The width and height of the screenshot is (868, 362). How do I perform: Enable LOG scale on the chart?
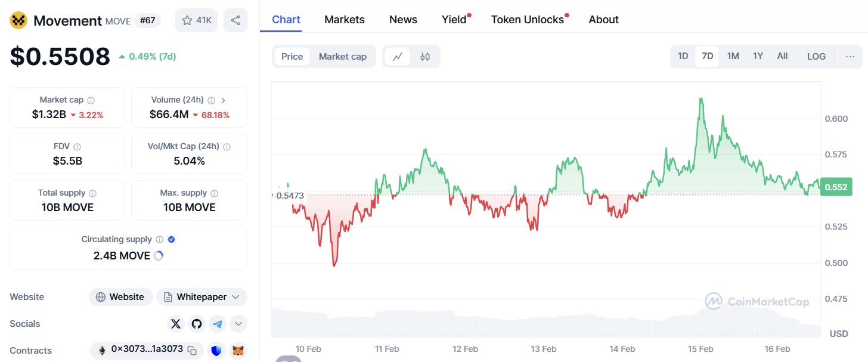(816, 56)
